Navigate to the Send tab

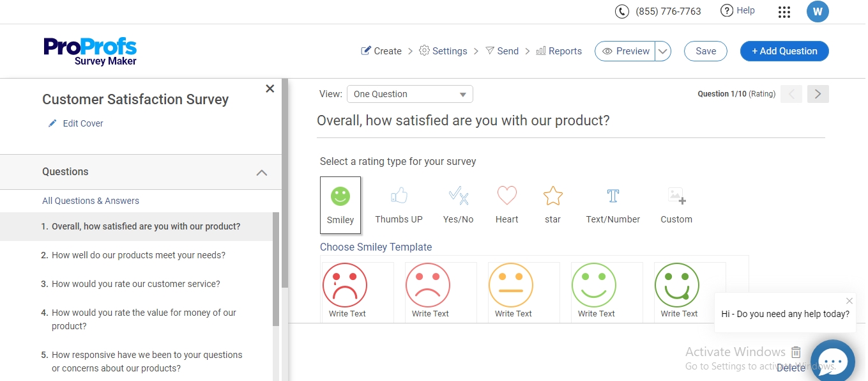pyautogui.click(x=502, y=51)
